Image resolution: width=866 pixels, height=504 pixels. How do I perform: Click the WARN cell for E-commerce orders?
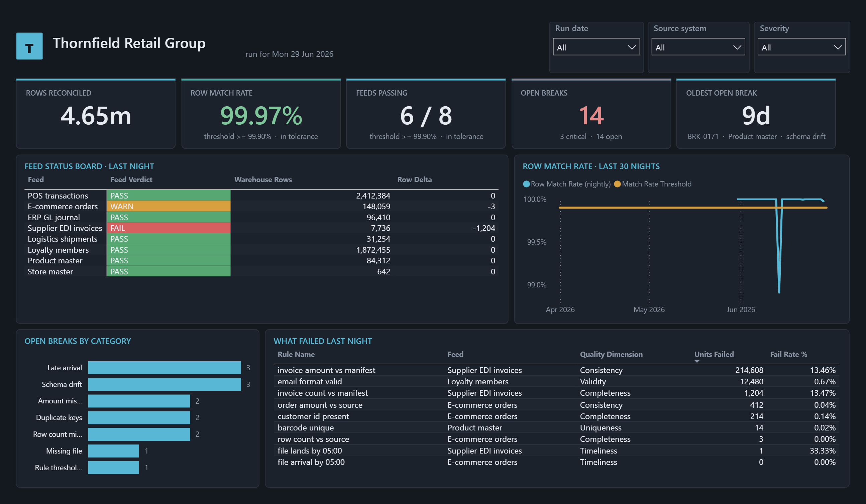tap(169, 207)
